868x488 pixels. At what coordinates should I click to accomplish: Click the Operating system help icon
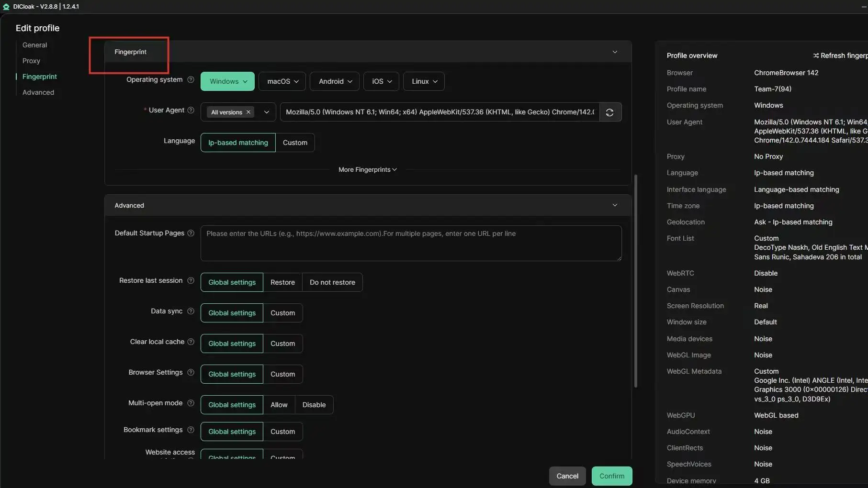(191, 79)
